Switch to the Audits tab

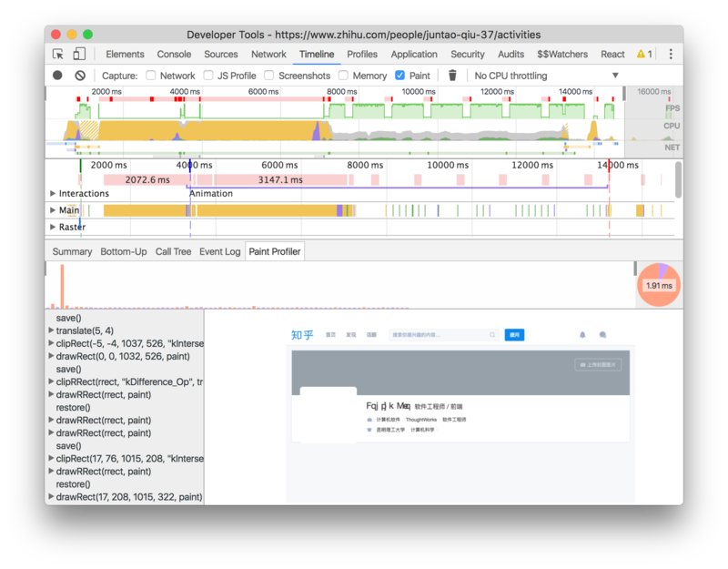511,54
